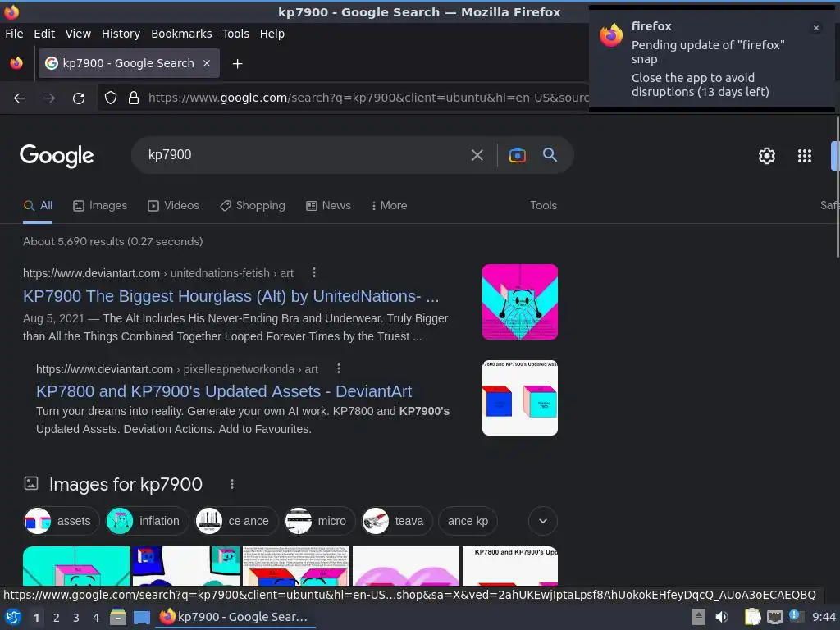The width and height of the screenshot is (840, 630).
Task: Click the update notifier tray icon
Action: click(x=796, y=617)
